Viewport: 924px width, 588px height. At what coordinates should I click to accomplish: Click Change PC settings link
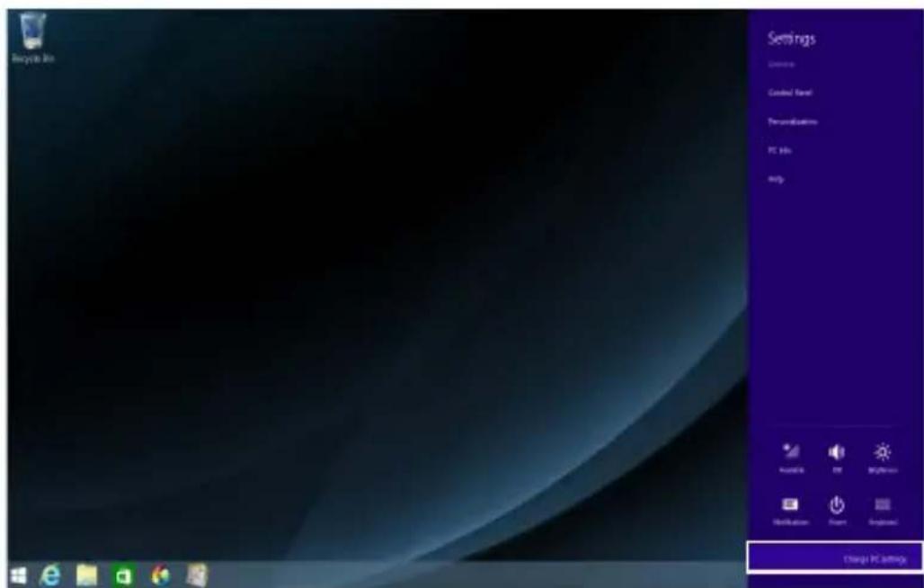pyautogui.click(x=875, y=559)
